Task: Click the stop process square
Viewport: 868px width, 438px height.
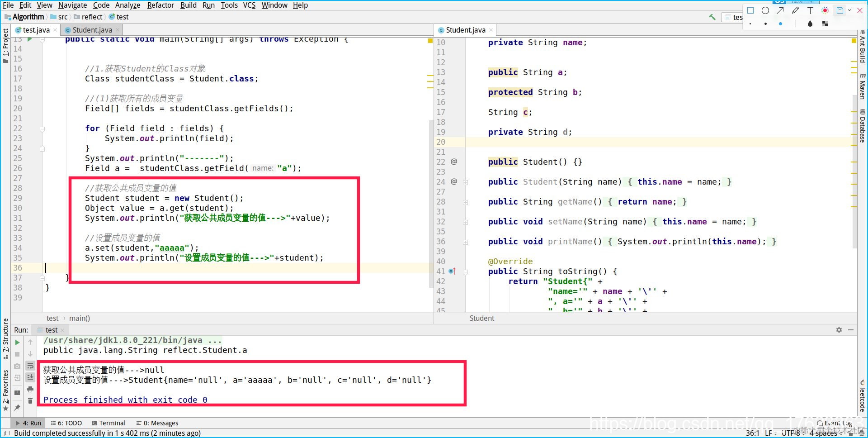Action: tap(17, 354)
